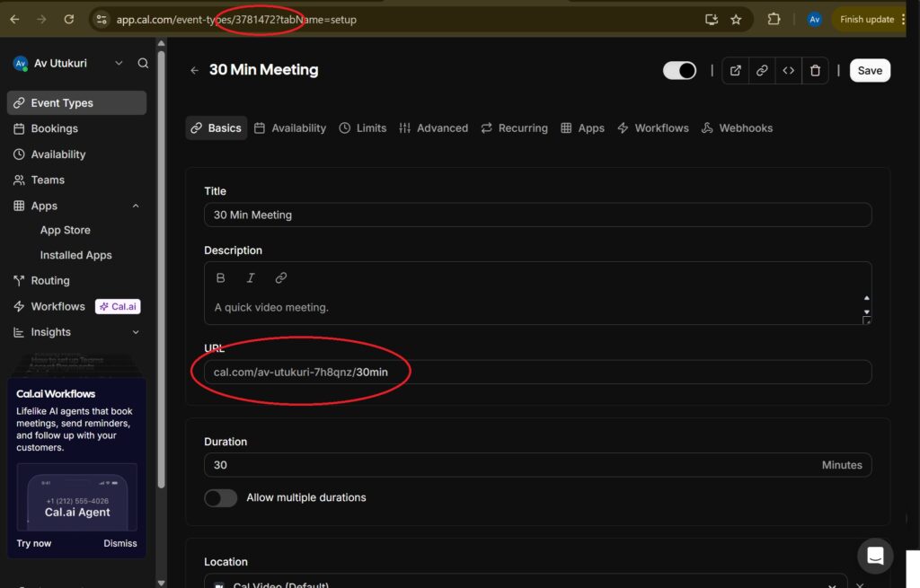
Task: Toggle the event type enabled switch
Action: pyautogui.click(x=679, y=71)
